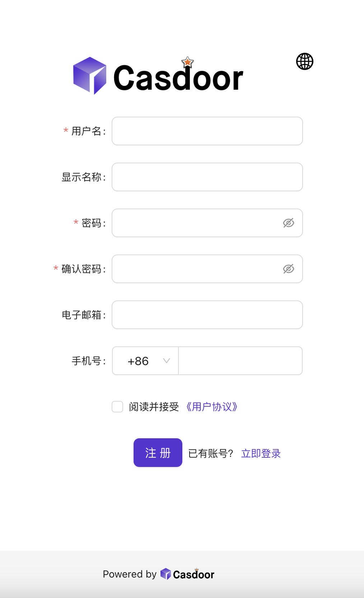Image resolution: width=364 pixels, height=598 pixels.
Task: Follow the 立即登录 login link
Action: pyautogui.click(x=261, y=453)
